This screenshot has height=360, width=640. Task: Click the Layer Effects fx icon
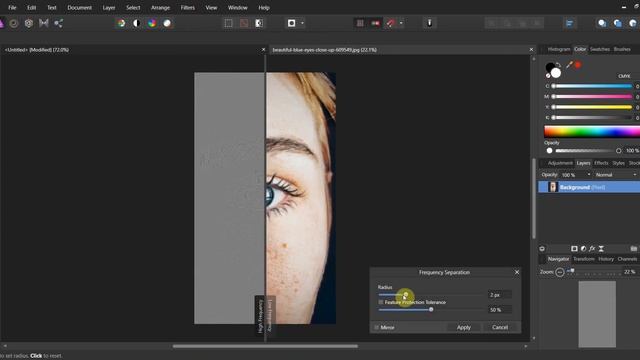click(592, 249)
